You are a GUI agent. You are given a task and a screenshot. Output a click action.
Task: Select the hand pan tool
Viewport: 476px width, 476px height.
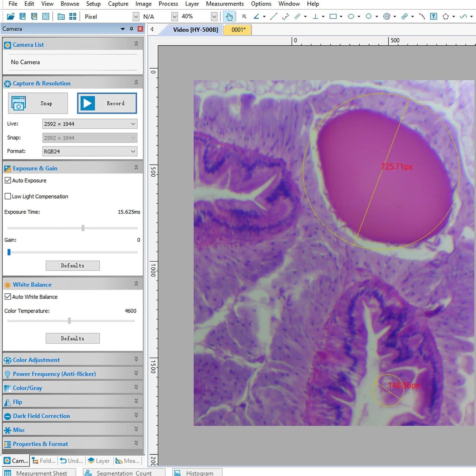229,16
